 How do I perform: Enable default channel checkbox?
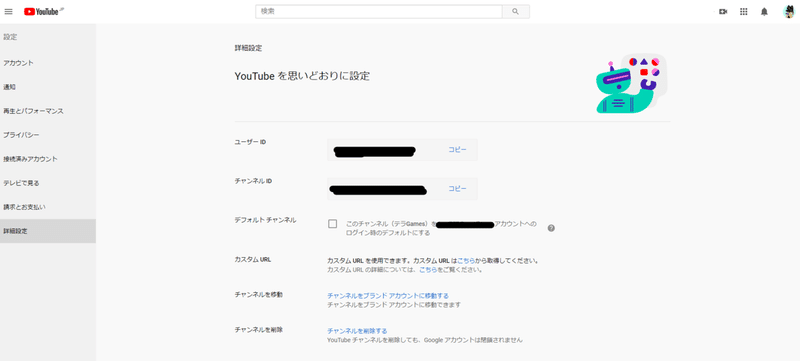coord(333,224)
